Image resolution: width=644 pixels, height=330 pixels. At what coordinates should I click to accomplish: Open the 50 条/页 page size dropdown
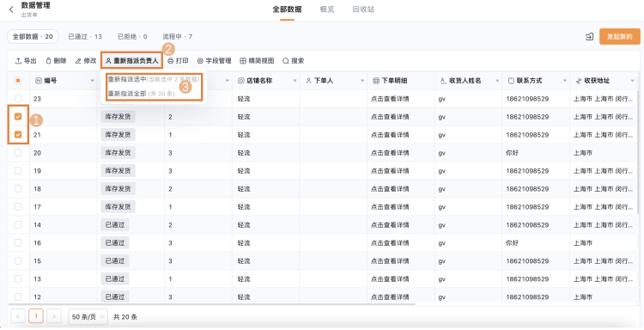point(88,317)
